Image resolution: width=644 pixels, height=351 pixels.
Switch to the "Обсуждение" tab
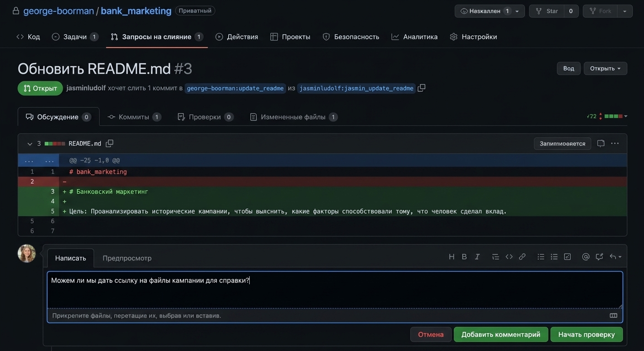click(x=59, y=117)
